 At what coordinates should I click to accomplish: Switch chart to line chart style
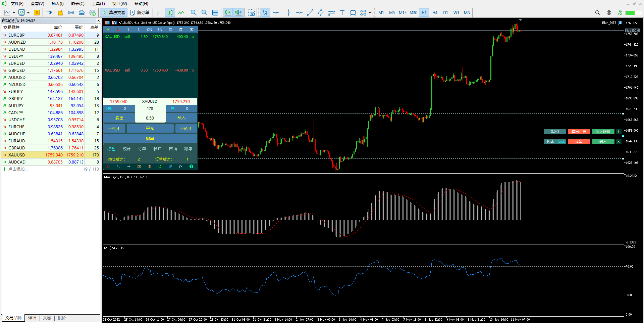tap(181, 13)
